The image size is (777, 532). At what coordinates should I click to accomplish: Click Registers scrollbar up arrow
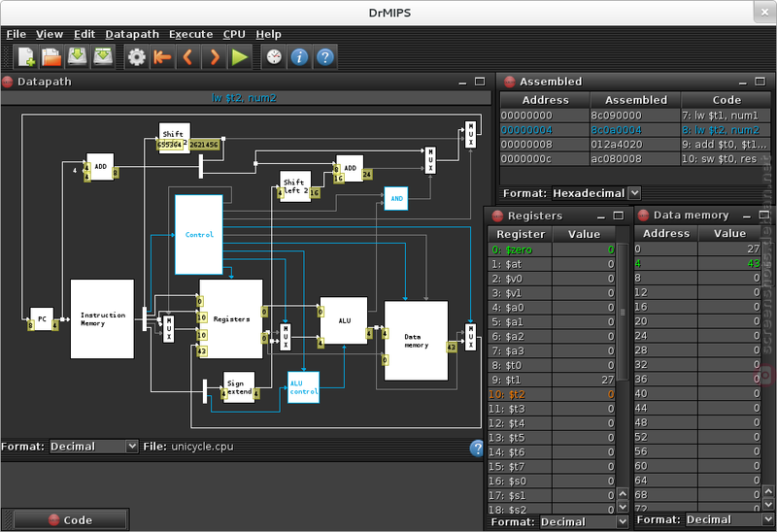pyautogui.click(x=623, y=494)
